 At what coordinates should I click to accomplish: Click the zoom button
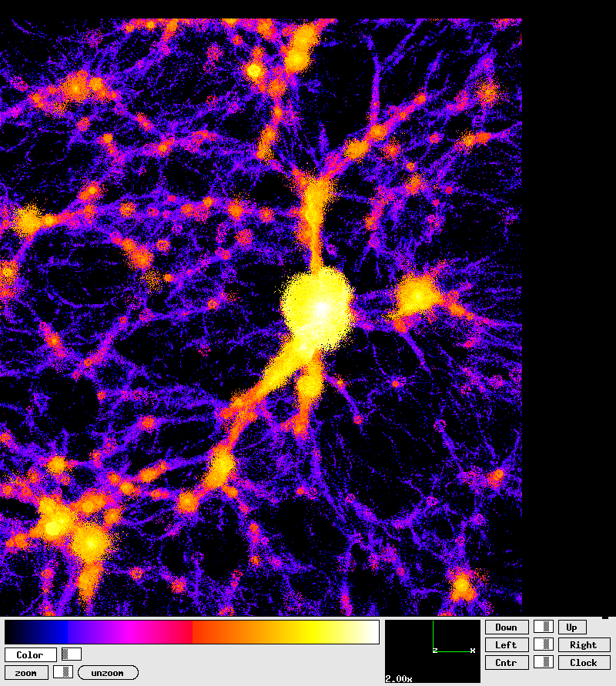point(26,673)
